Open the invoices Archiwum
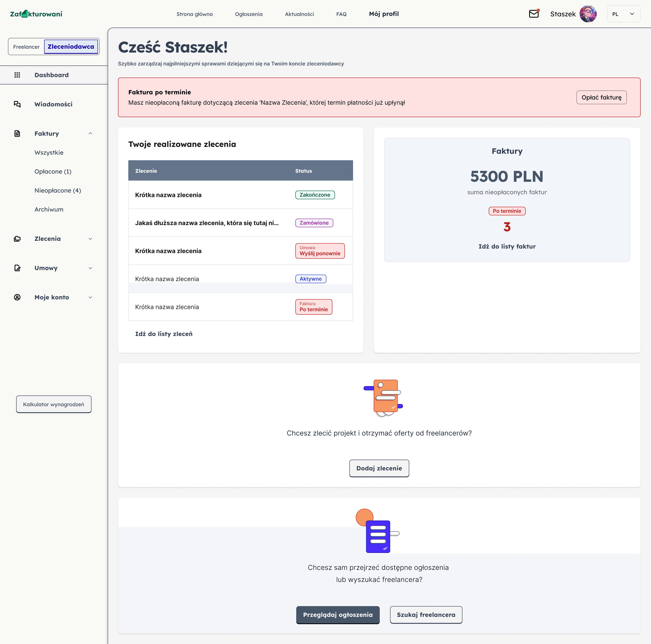 [x=49, y=209]
